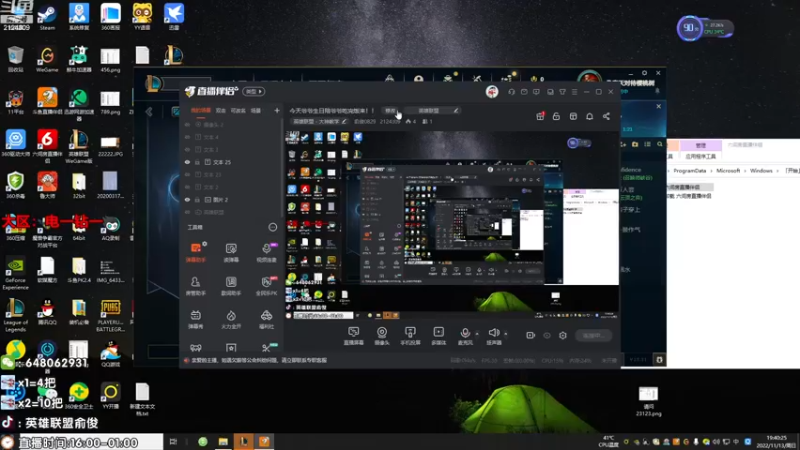
Task: Expand the microphone options arrow
Action: tap(477, 334)
